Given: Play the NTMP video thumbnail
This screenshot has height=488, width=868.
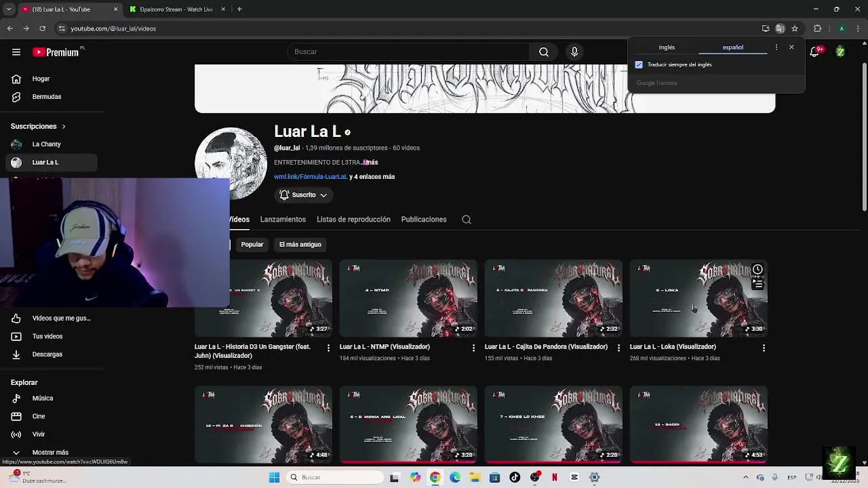Looking at the screenshot, I should point(408,298).
